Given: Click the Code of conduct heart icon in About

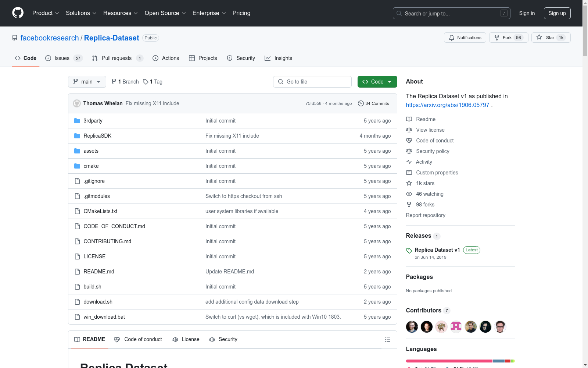Looking at the screenshot, I should pyautogui.click(x=409, y=141).
